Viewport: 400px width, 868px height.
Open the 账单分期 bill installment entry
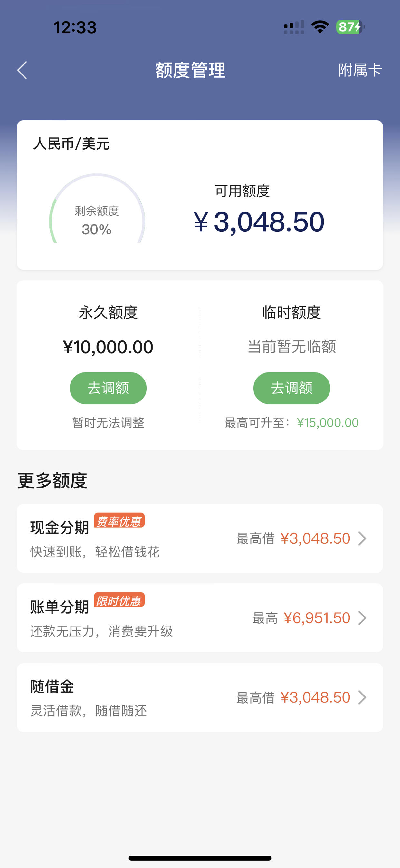[x=200, y=618]
